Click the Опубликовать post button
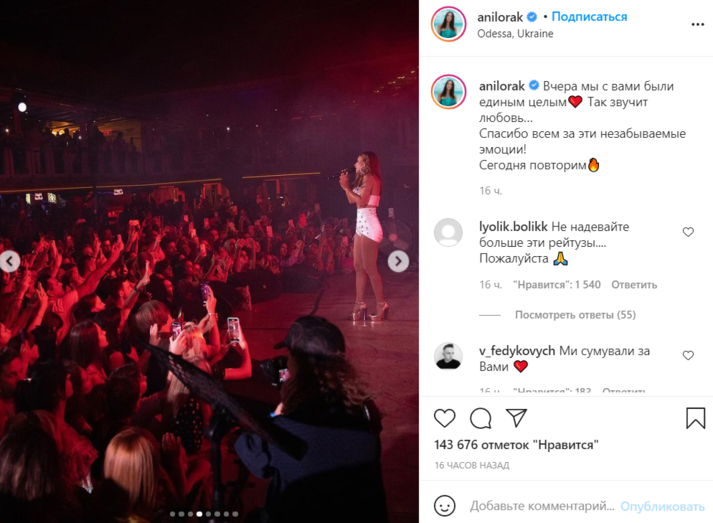The width and height of the screenshot is (713, 523). tap(663, 506)
